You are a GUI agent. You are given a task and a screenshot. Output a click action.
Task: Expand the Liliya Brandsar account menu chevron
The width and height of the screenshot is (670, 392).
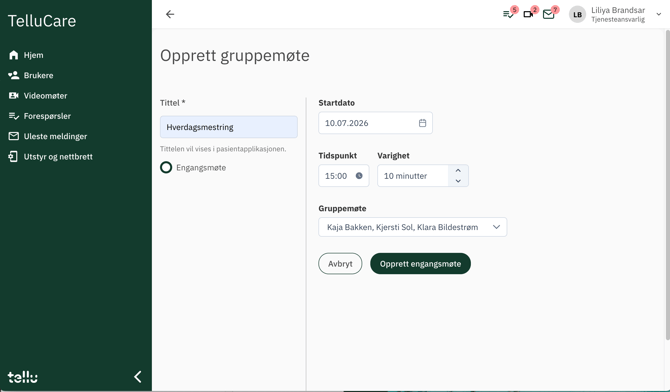658,14
